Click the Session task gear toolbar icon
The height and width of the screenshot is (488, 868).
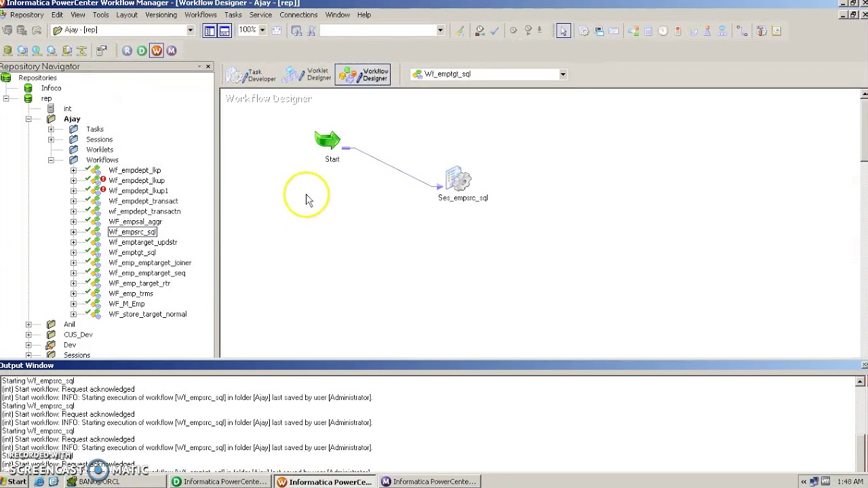click(584, 30)
